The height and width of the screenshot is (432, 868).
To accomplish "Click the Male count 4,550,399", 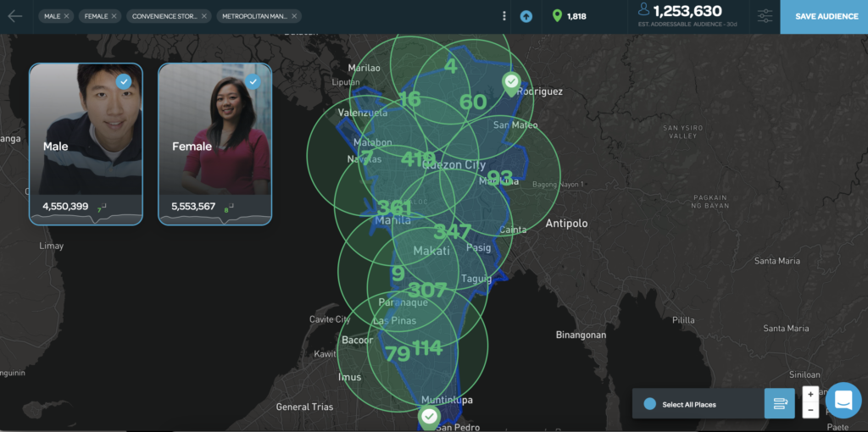I will tap(65, 207).
